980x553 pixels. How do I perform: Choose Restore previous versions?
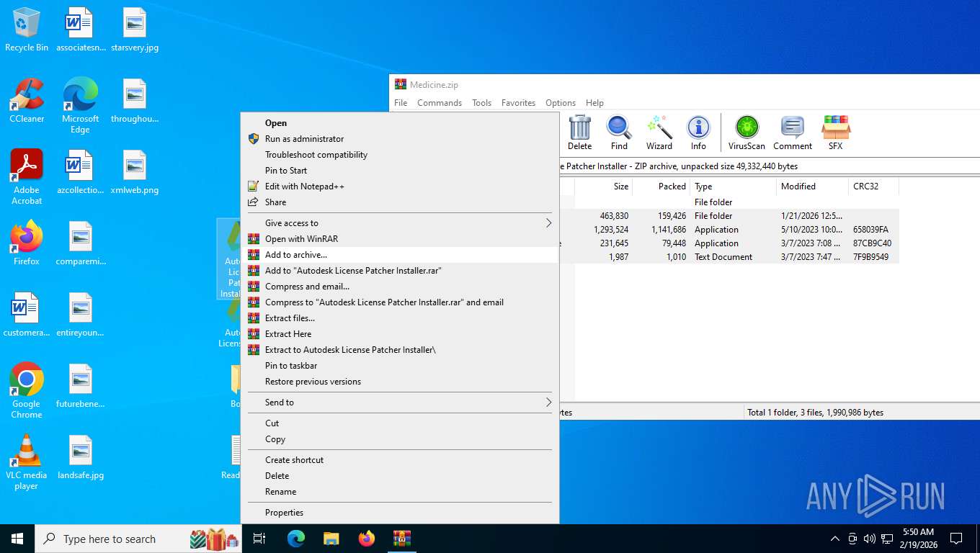point(400,382)
